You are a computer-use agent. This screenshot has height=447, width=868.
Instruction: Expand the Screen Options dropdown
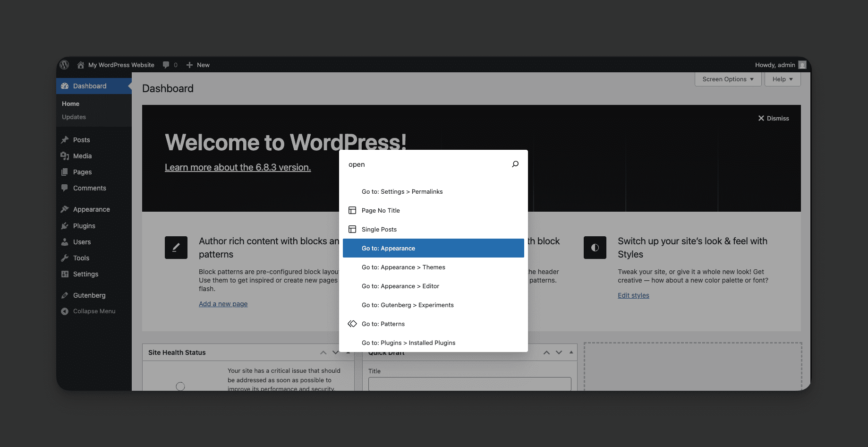pos(728,79)
